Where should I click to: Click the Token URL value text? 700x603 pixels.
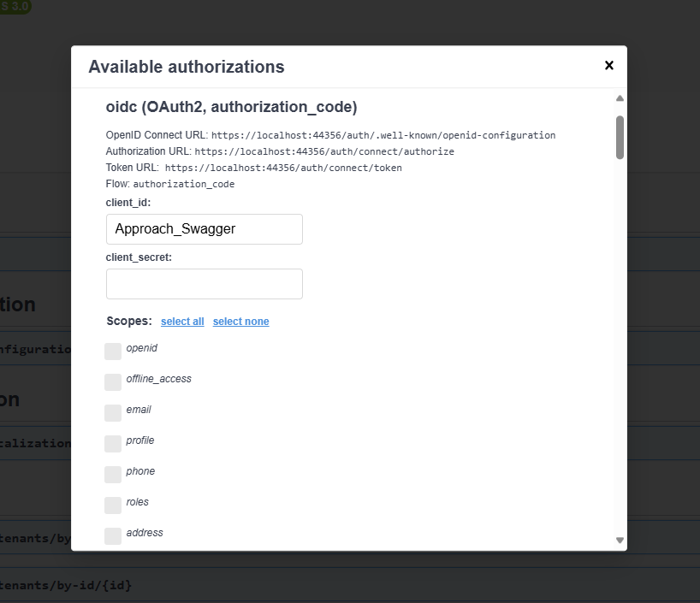[x=283, y=168]
